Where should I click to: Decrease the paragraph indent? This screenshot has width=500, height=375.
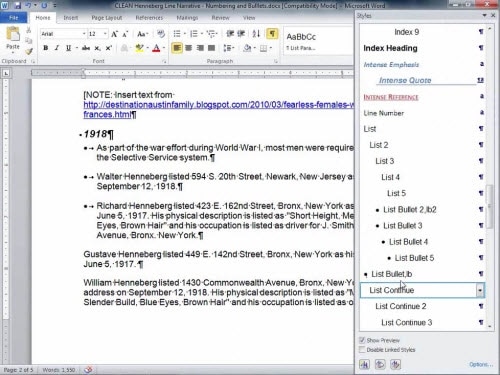pos(230,34)
